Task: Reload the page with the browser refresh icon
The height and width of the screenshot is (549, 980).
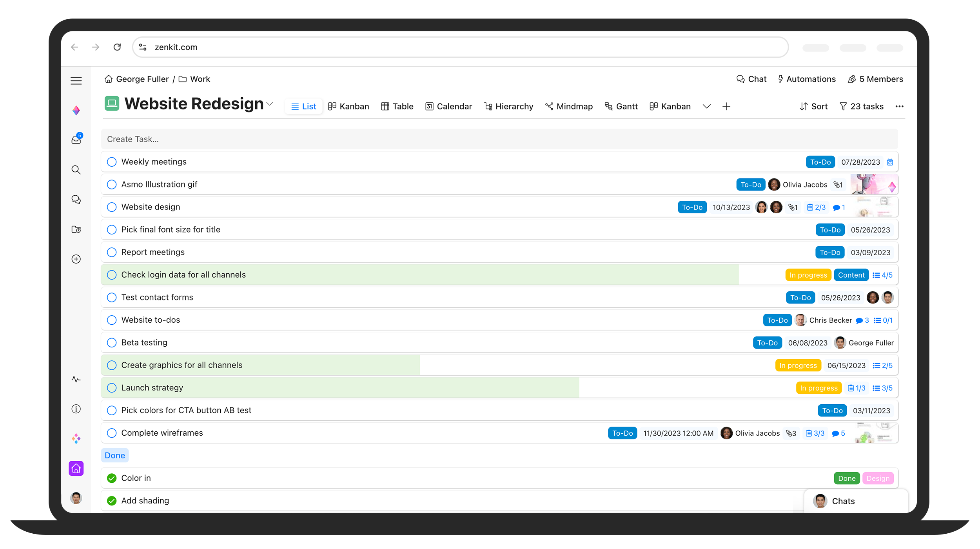Action: [117, 47]
